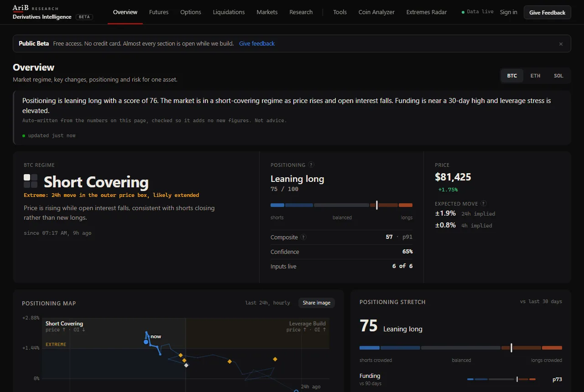Open the Positioning help question mark
The image size is (584, 392).
pos(311,165)
